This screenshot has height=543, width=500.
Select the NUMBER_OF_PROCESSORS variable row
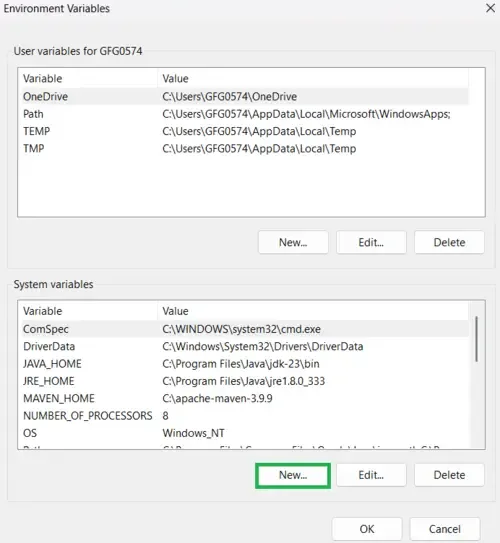[x=245, y=416]
